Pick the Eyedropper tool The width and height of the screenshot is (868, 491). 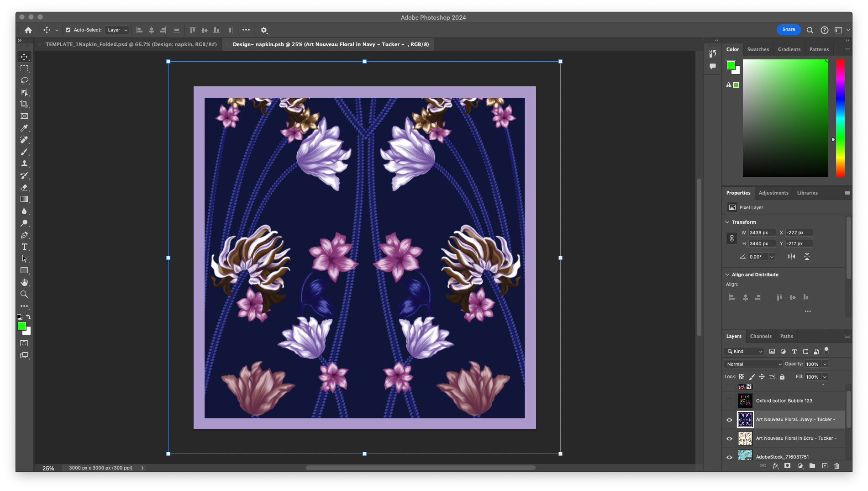point(24,128)
